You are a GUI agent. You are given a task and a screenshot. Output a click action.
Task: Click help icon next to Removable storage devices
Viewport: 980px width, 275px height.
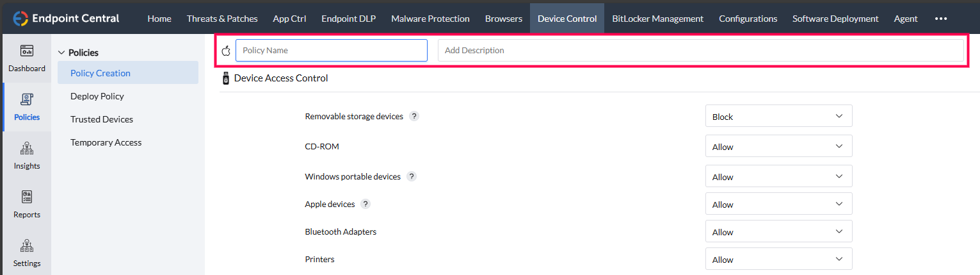[414, 117]
